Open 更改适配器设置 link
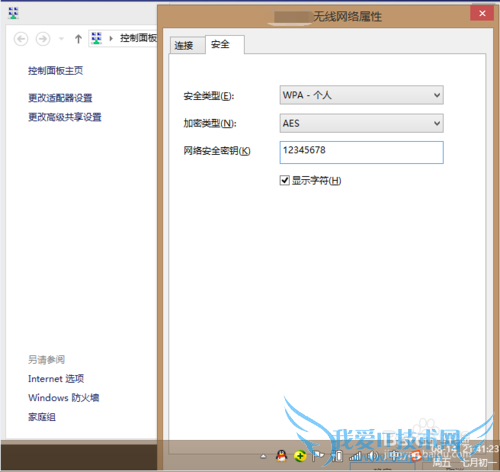Screen dimensions: 500x472 (60, 98)
